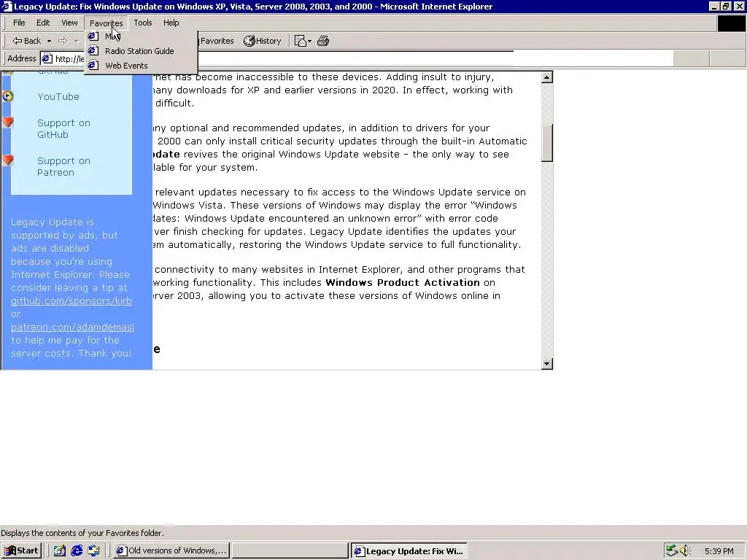
Task: Follow the github.com/sponsors/kirb link
Action: pos(71,301)
